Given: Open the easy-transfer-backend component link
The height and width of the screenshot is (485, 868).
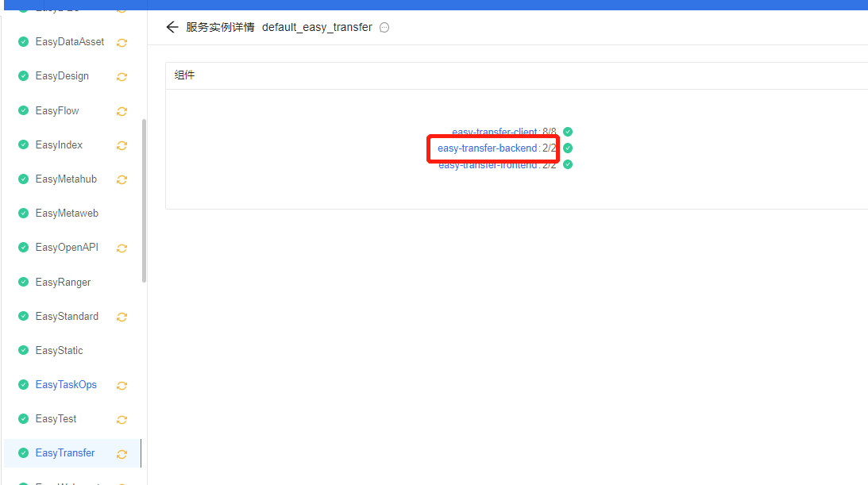Looking at the screenshot, I should point(487,148).
